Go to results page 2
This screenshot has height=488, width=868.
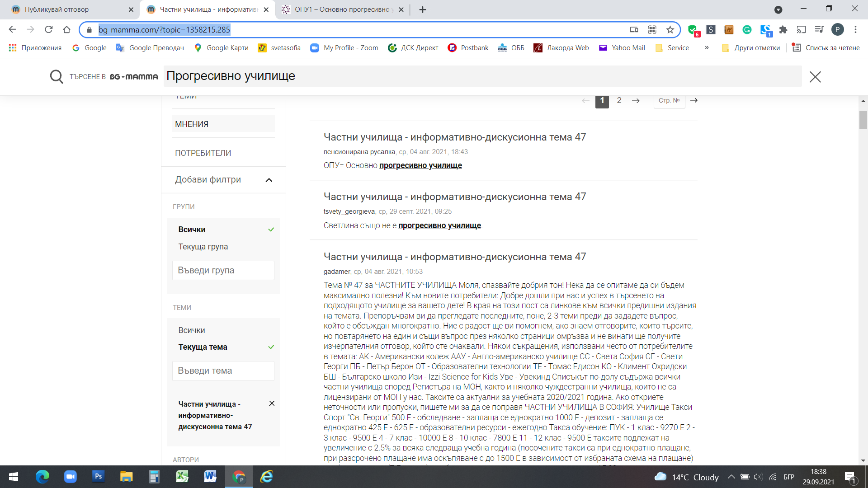619,100
